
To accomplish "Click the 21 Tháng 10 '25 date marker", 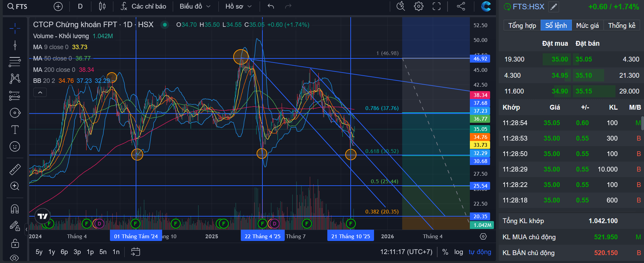I will click(351, 236).
